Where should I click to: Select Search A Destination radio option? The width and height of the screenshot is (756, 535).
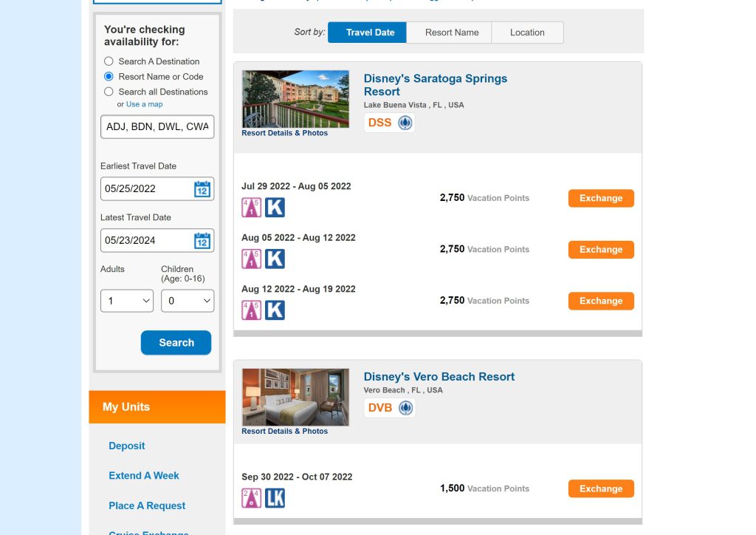pyautogui.click(x=109, y=61)
